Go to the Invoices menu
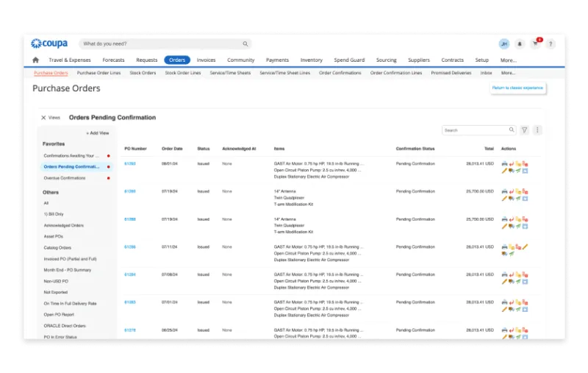The height and width of the screenshot is (373, 588). coord(206,60)
